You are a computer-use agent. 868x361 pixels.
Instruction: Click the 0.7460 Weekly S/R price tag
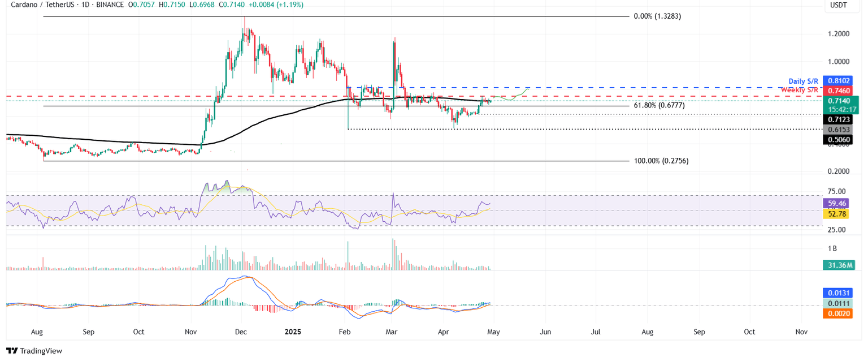(839, 89)
